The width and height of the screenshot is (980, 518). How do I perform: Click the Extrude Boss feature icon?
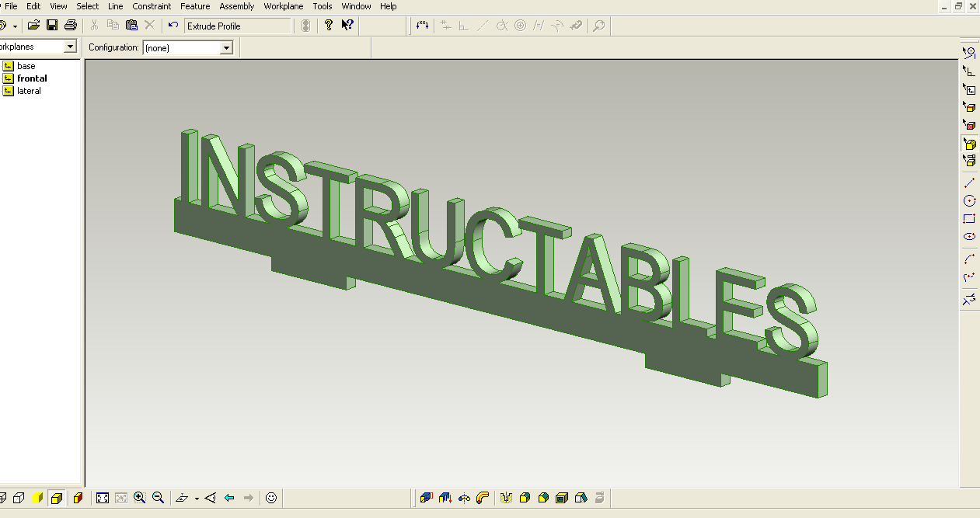(x=426, y=498)
